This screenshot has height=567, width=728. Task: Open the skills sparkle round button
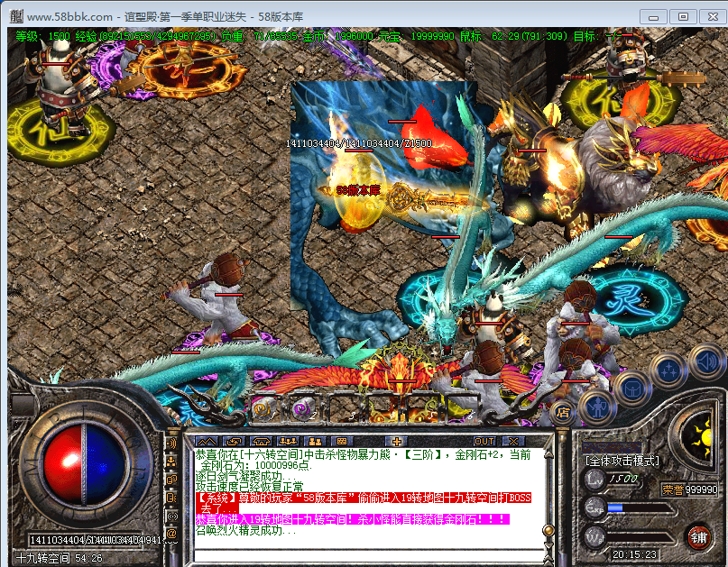click(x=668, y=370)
